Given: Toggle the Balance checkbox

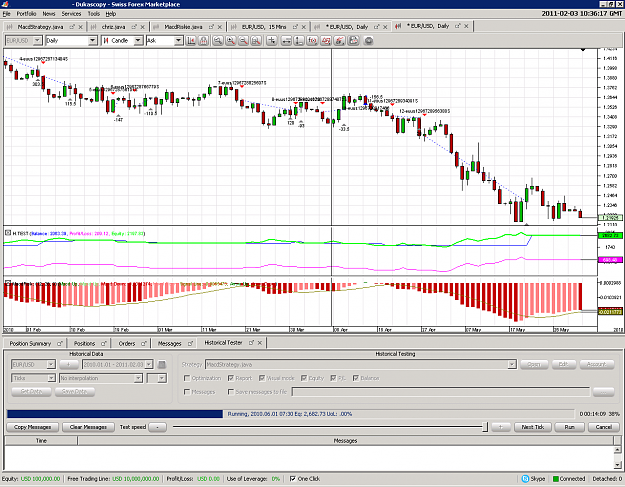Looking at the screenshot, I should pyautogui.click(x=356, y=378).
